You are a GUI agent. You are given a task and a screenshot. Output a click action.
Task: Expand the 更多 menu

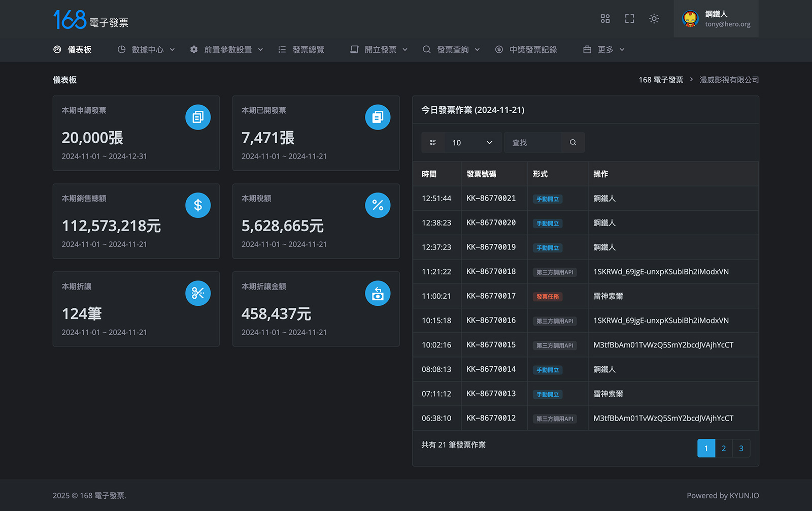(x=604, y=50)
